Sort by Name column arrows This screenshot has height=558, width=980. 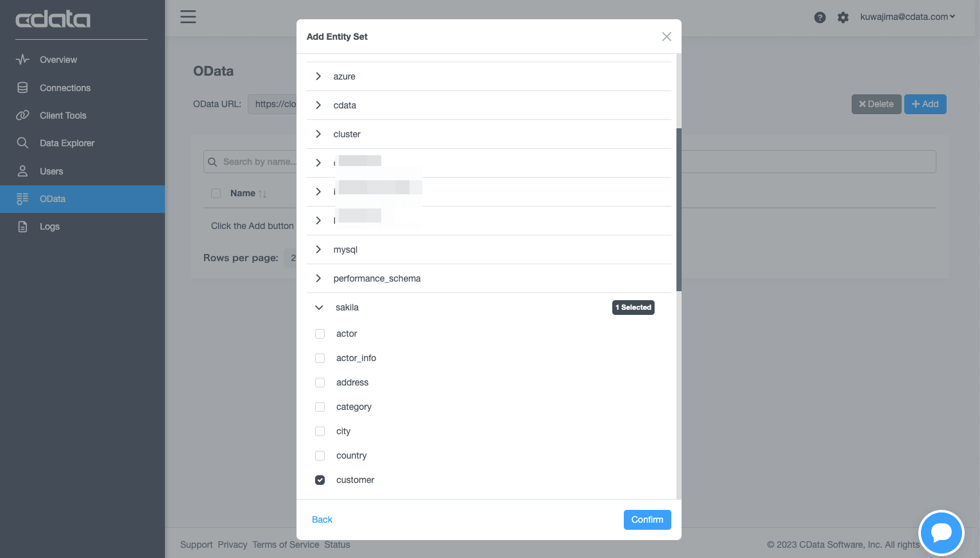click(262, 194)
